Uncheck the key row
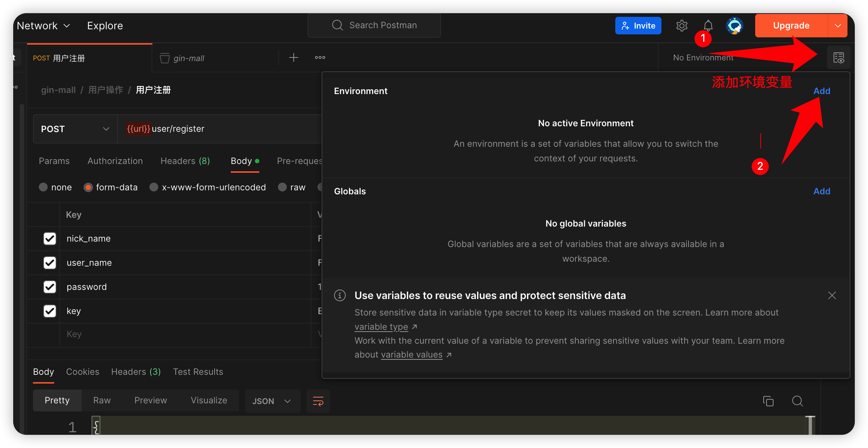The width and height of the screenshot is (868, 448). [49, 311]
